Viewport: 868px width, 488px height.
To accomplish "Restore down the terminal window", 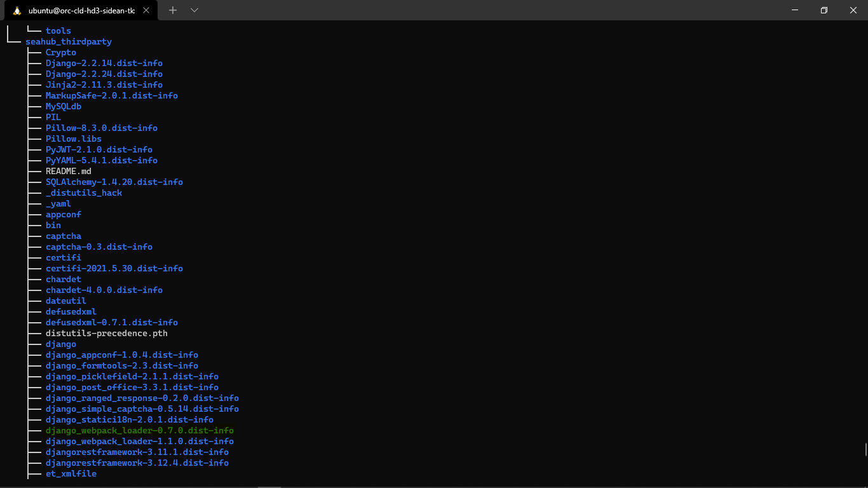I will tap(824, 10).
